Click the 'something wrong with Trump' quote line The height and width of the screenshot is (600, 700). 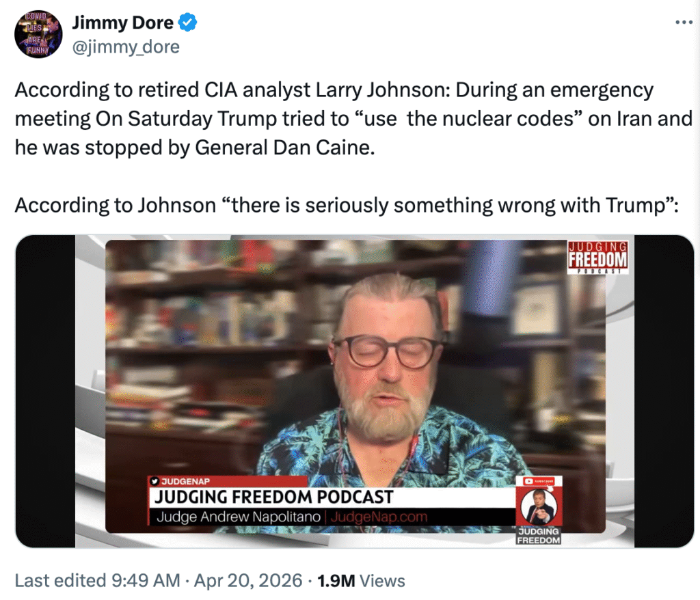point(347,206)
